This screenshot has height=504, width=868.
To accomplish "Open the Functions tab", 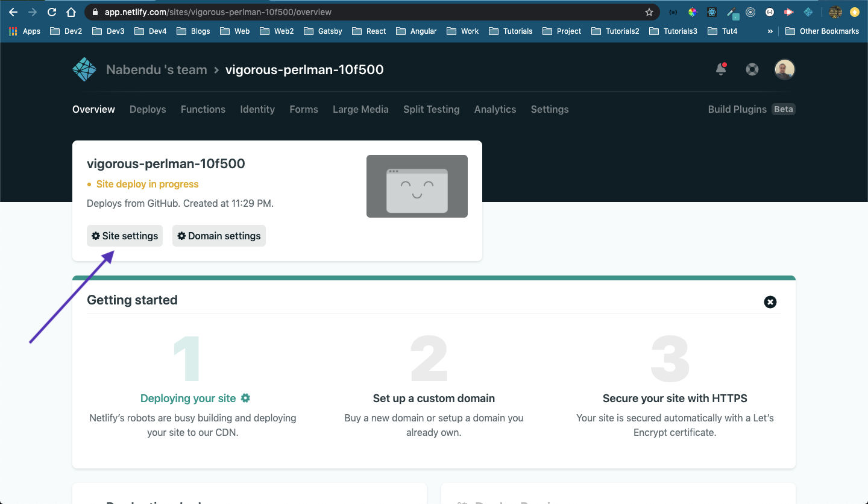I will (203, 109).
